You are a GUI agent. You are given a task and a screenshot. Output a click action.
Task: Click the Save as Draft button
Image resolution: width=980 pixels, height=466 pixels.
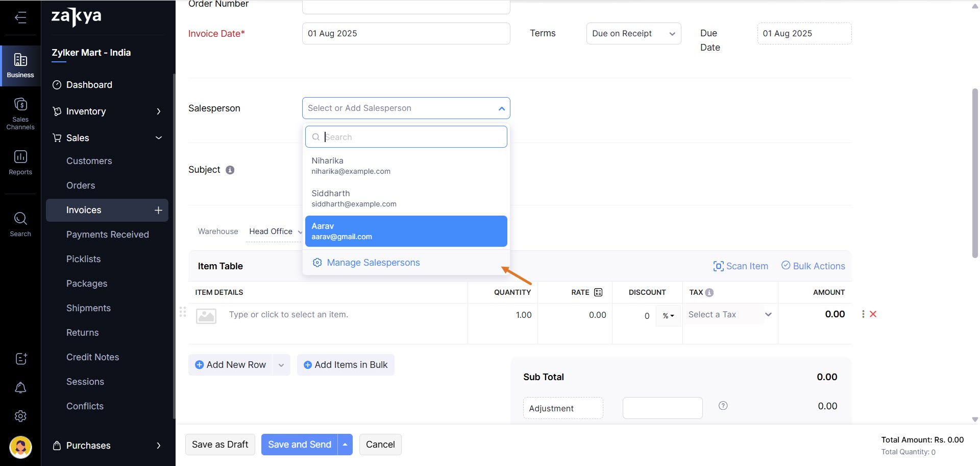point(220,445)
